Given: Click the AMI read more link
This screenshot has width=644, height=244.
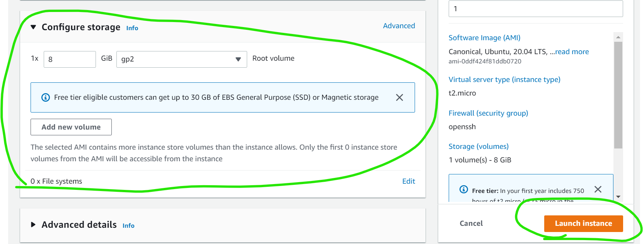Looking at the screenshot, I should 572,52.
